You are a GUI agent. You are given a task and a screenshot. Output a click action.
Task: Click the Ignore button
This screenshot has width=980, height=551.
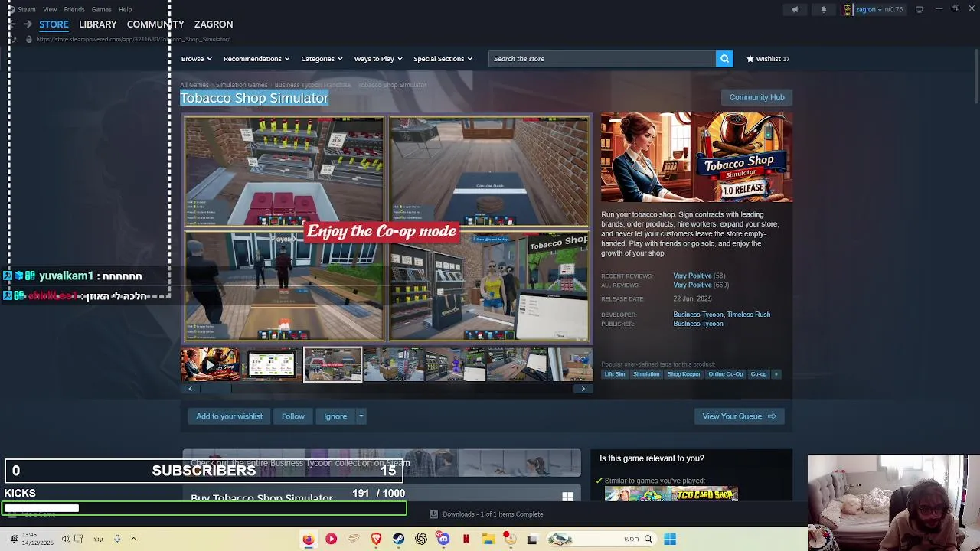click(335, 416)
